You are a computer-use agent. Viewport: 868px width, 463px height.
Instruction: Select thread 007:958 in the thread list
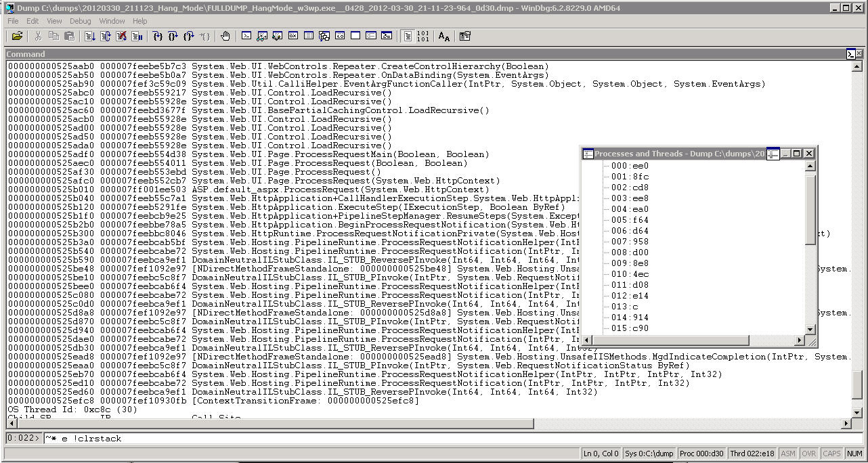(630, 242)
